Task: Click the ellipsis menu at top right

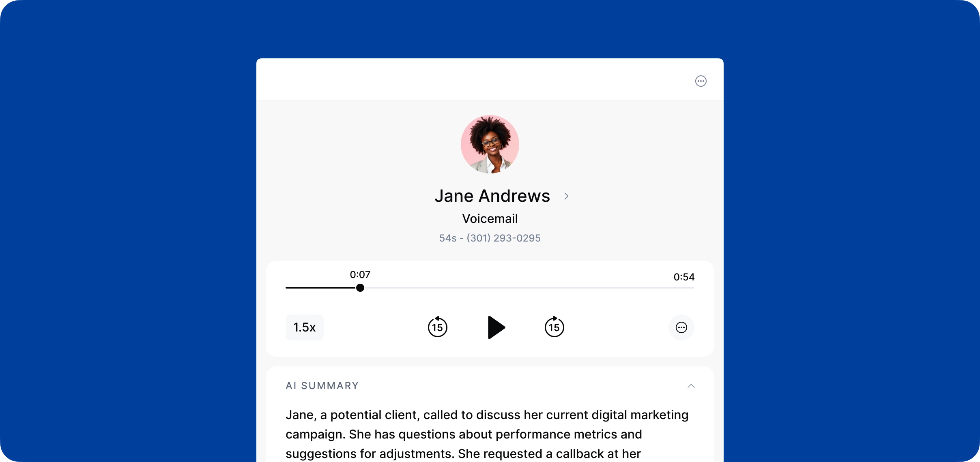Action: 701,81
